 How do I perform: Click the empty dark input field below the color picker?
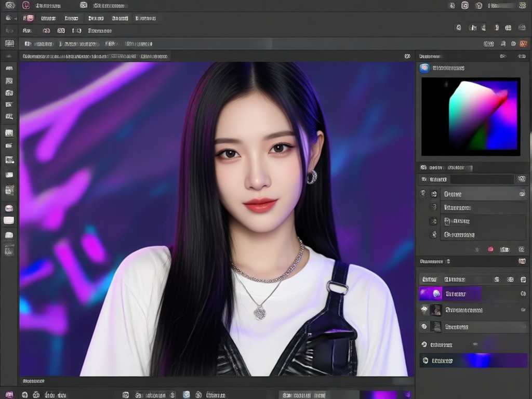click(482, 179)
